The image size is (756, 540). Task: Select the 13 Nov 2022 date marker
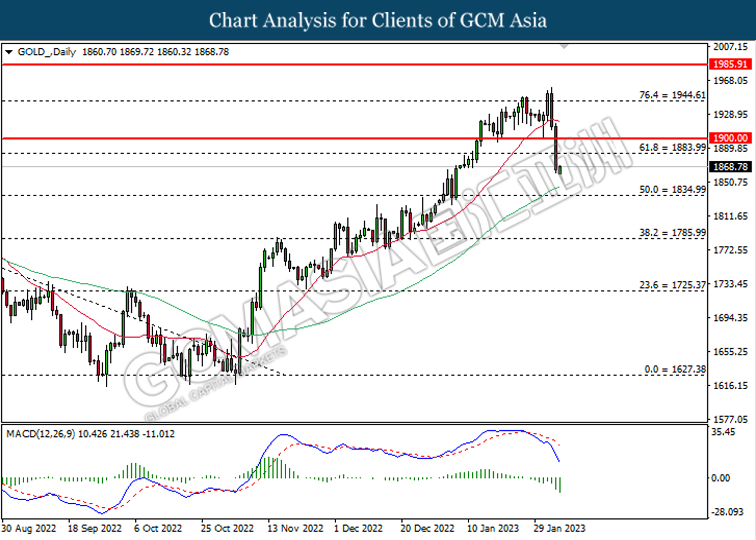click(295, 528)
